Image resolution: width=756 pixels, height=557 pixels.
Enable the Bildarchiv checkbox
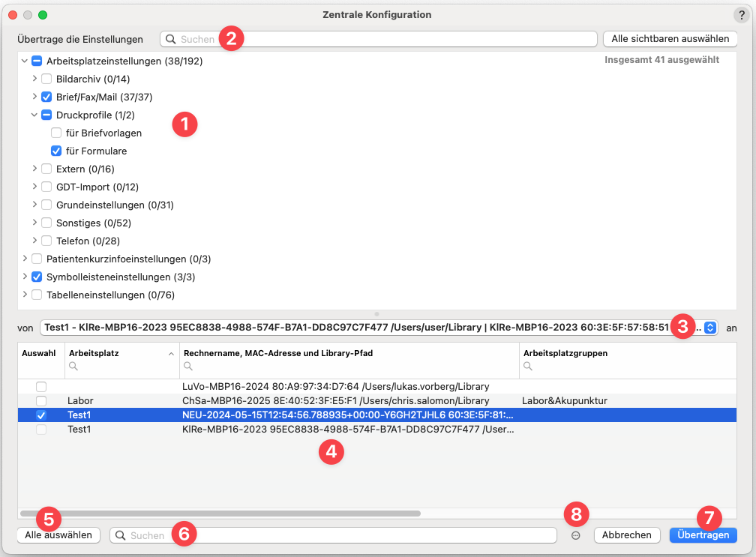click(x=46, y=79)
